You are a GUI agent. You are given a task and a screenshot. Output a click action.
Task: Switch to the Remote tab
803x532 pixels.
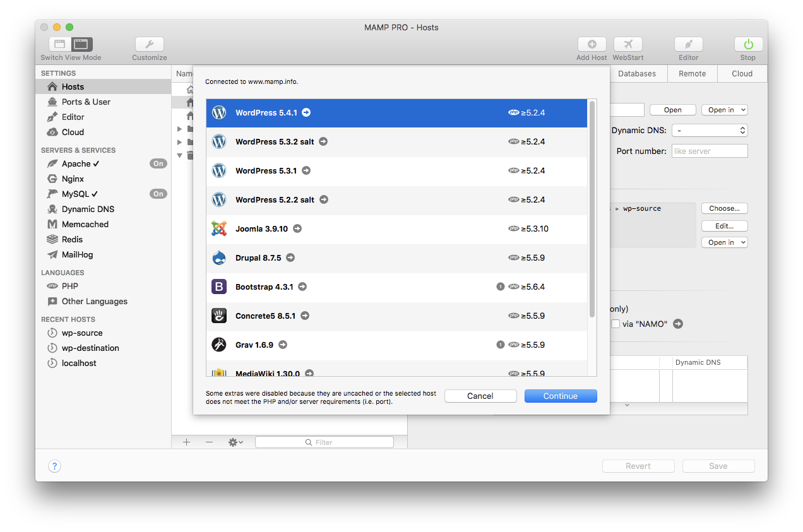[693, 74]
